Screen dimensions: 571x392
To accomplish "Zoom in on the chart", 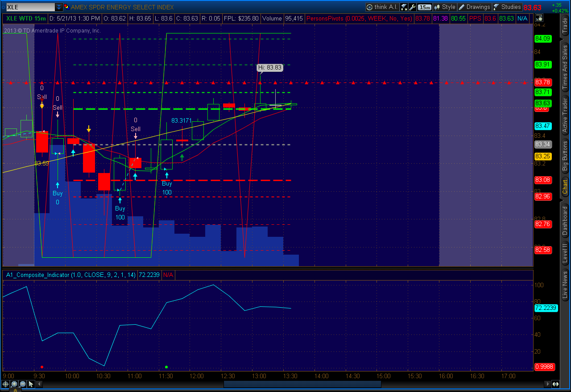I will [x=14, y=384].
